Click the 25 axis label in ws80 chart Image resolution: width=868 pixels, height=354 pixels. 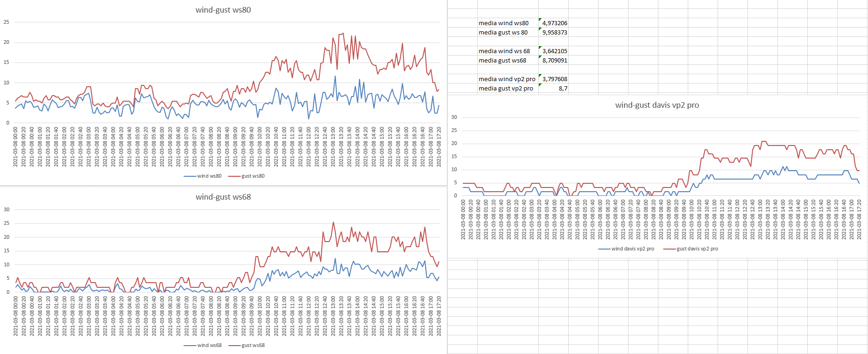[x=7, y=22]
